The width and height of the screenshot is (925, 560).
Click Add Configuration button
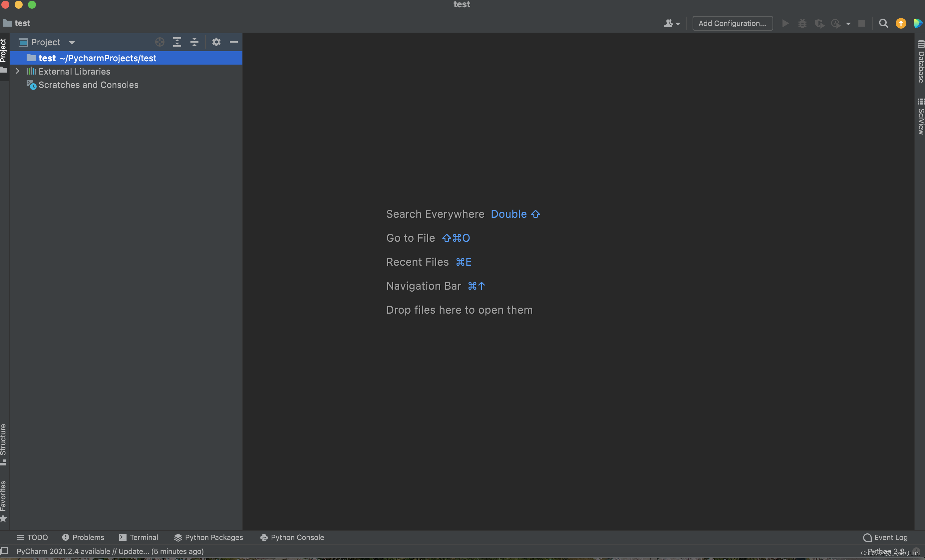tap(732, 23)
